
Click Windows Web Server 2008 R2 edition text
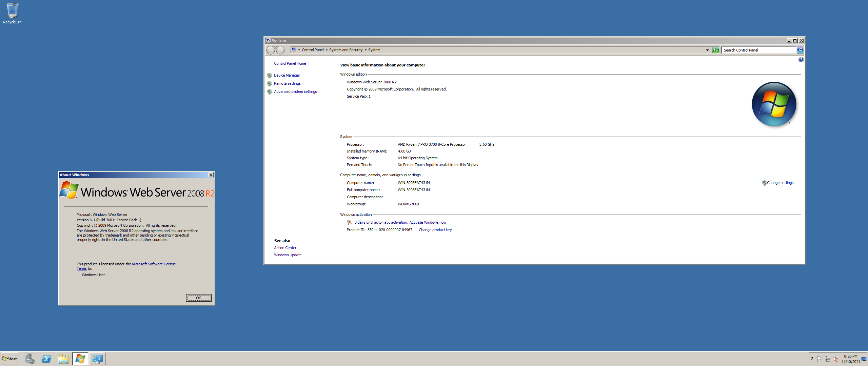click(x=372, y=82)
